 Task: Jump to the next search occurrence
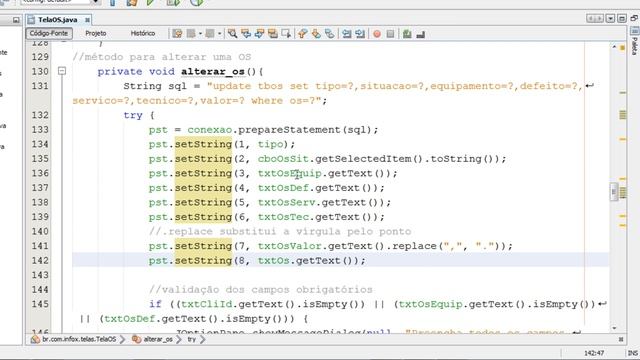259,33
